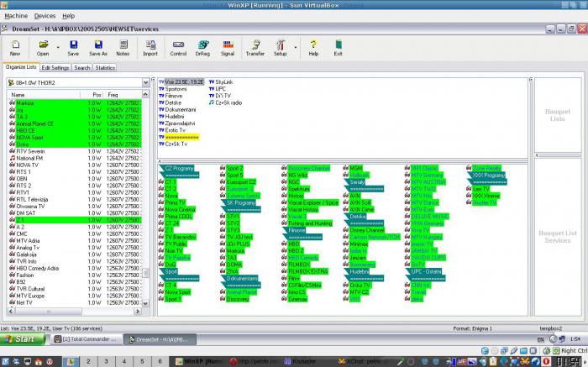Switch to Krusader in host taskbar
The width and height of the screenshot is (588, 367).
pos(300,361)
